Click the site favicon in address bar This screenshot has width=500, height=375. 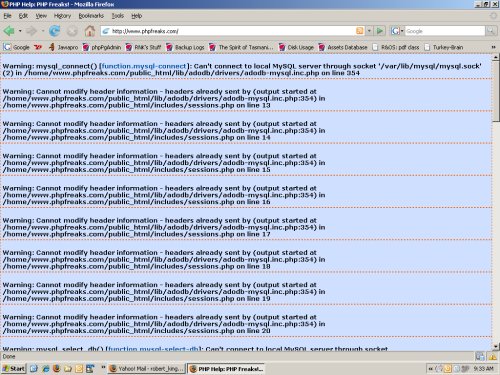coord(106,31)
